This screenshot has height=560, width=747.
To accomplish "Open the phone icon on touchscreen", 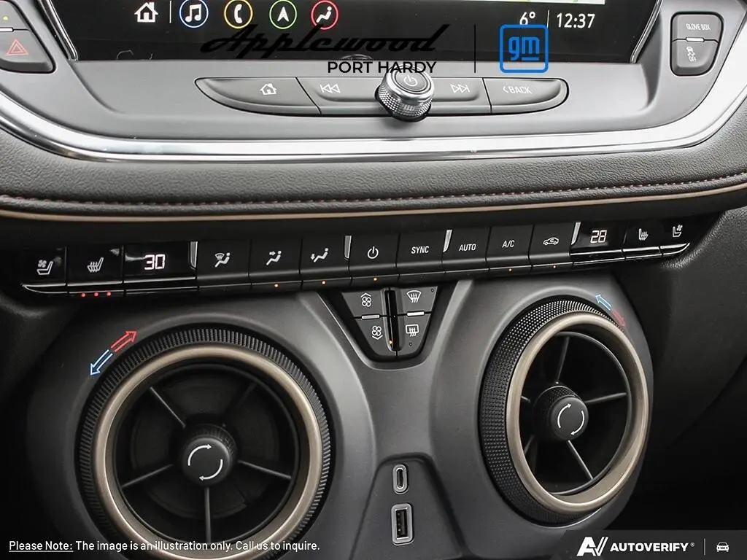I will coord(238,13).
